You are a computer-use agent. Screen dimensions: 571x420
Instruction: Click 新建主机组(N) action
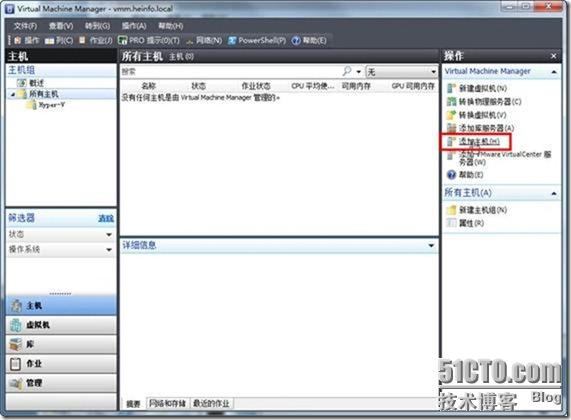click(x=477, y=210)
